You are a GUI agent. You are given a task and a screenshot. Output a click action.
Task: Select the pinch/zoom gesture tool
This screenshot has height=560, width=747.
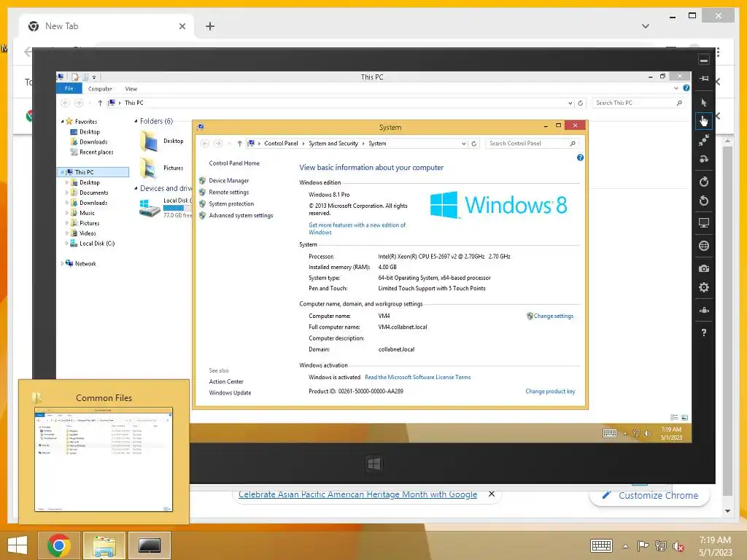coord(704,140)
